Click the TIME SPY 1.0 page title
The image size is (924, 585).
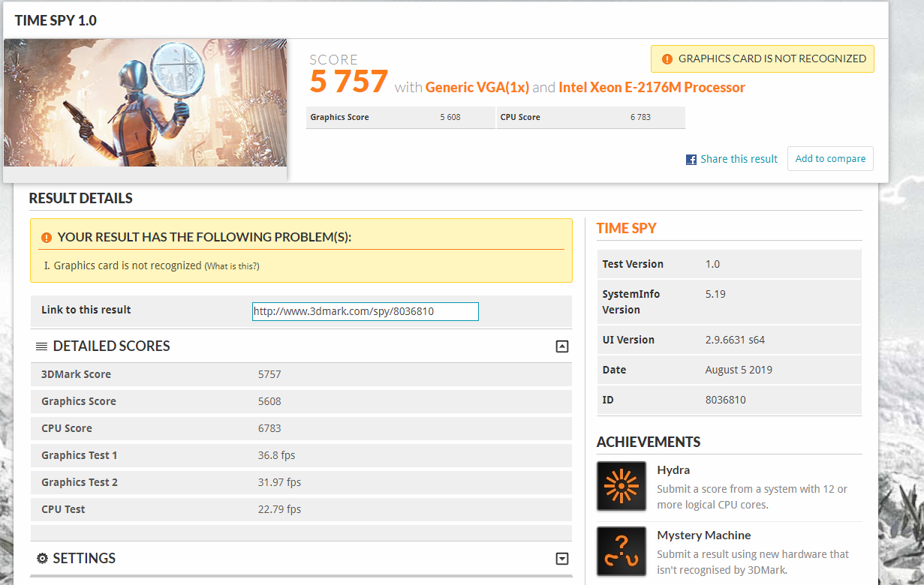(x=56, y=20)
